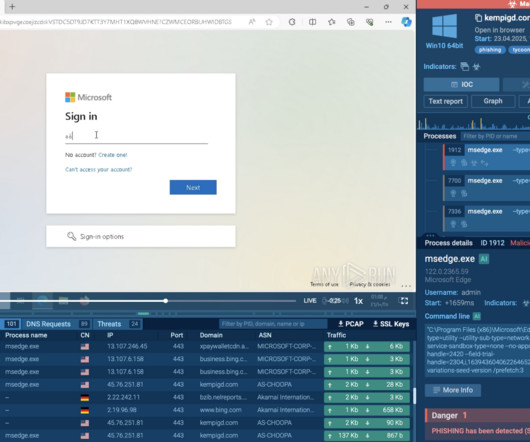Click Firefox icon in VM taskbar
Screen dimensions: 530x442
(85, 300)
